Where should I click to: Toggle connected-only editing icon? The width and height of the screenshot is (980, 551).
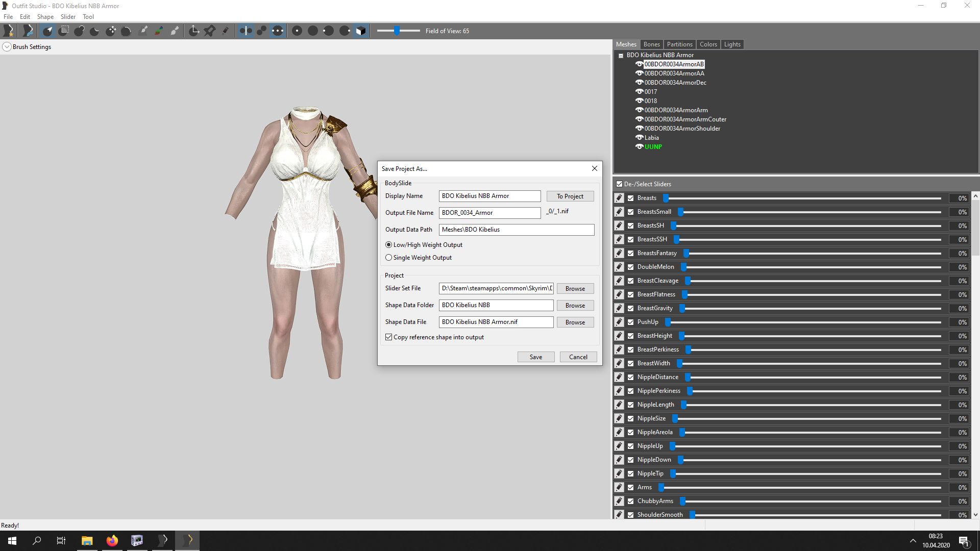261,31
